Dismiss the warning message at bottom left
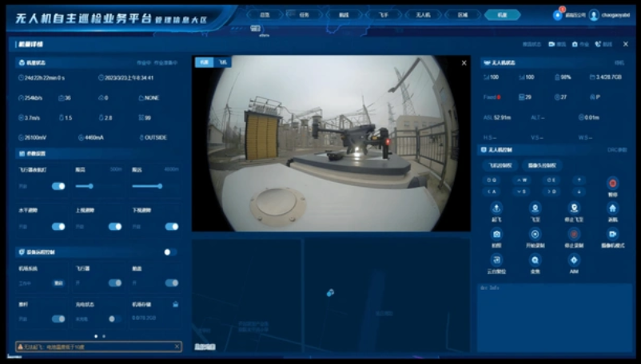The image size is (641, 364). pyautogui.click(x=177, y=346)
